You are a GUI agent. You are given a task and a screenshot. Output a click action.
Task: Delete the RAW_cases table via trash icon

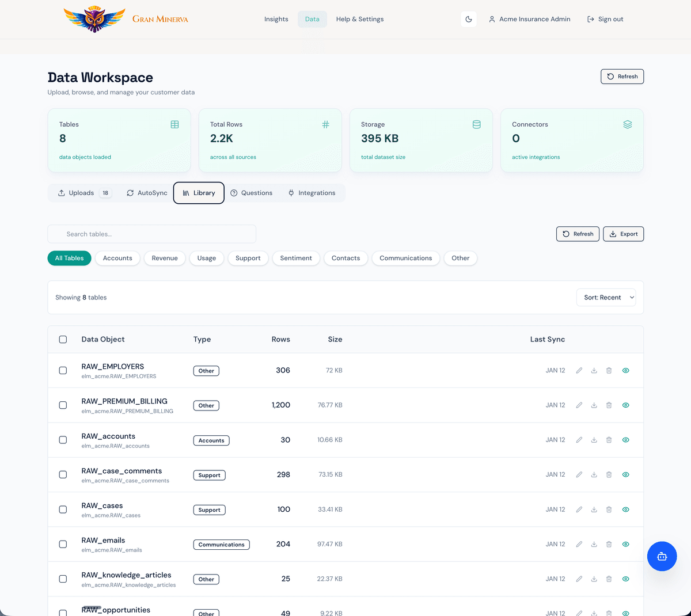[609, 509]
